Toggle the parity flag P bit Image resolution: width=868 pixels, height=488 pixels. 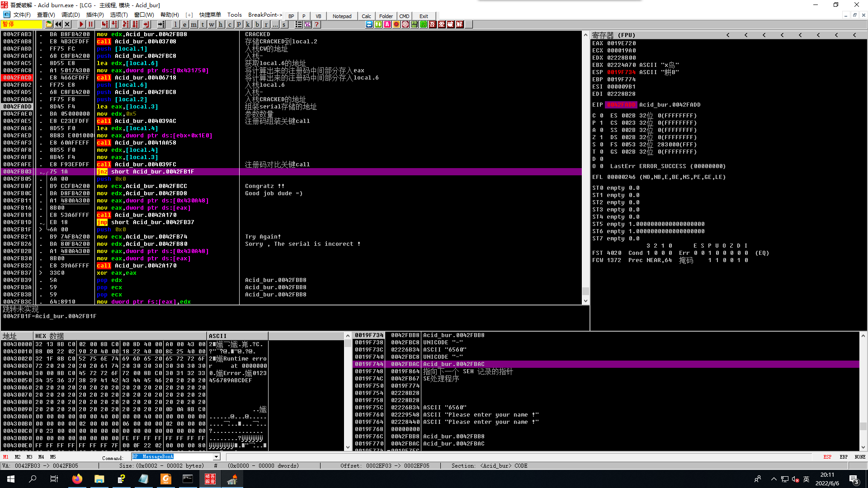coord(602,123)
